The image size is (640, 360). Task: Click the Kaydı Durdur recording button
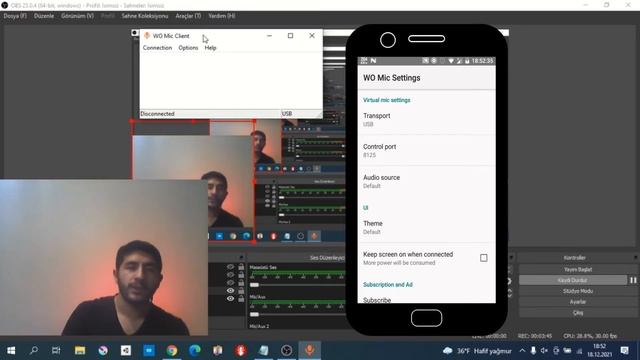click(573, 280)
